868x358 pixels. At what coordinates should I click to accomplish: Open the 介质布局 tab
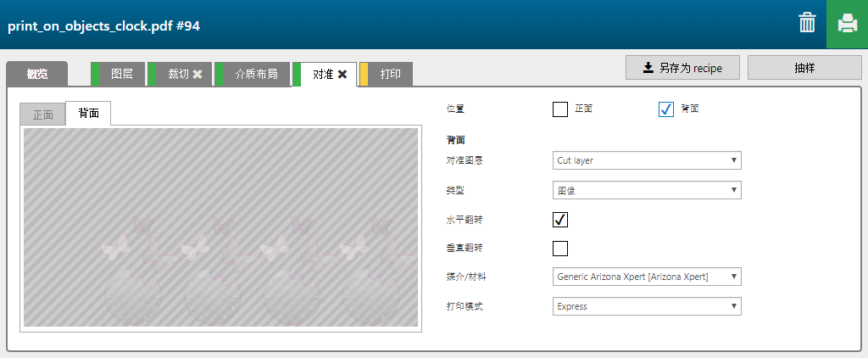(x=253, y=75)
